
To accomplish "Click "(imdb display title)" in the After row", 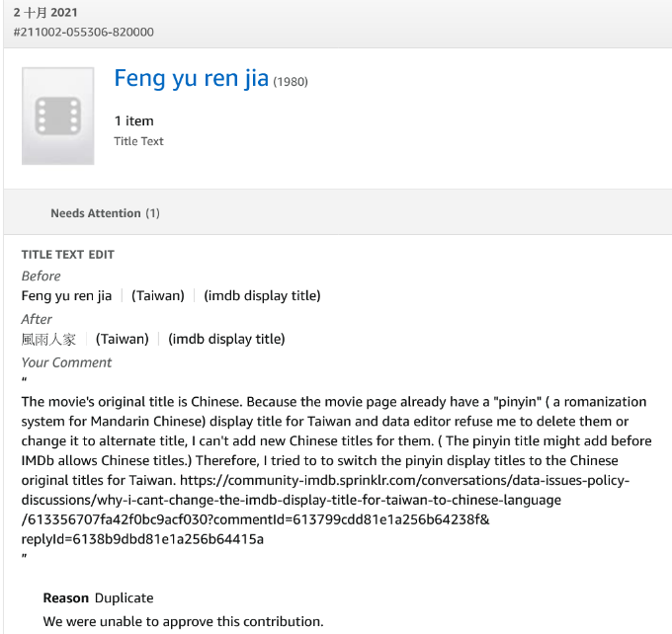I will (226, 339).
